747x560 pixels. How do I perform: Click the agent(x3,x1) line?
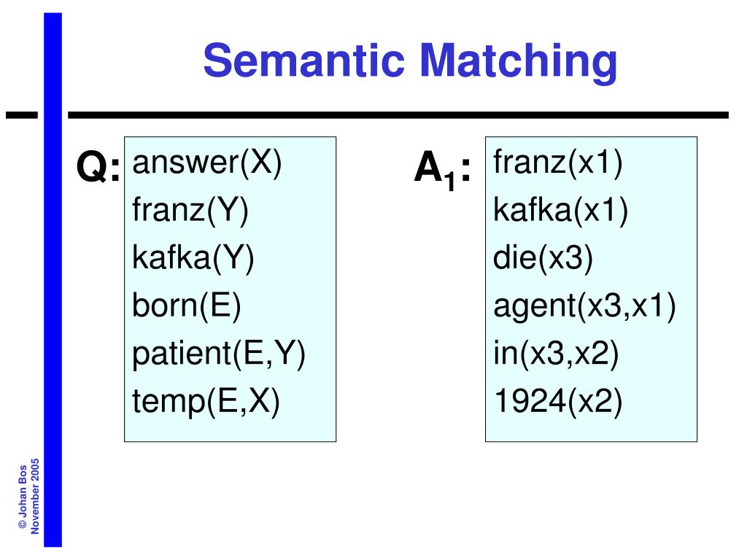[x=584, y=306]
